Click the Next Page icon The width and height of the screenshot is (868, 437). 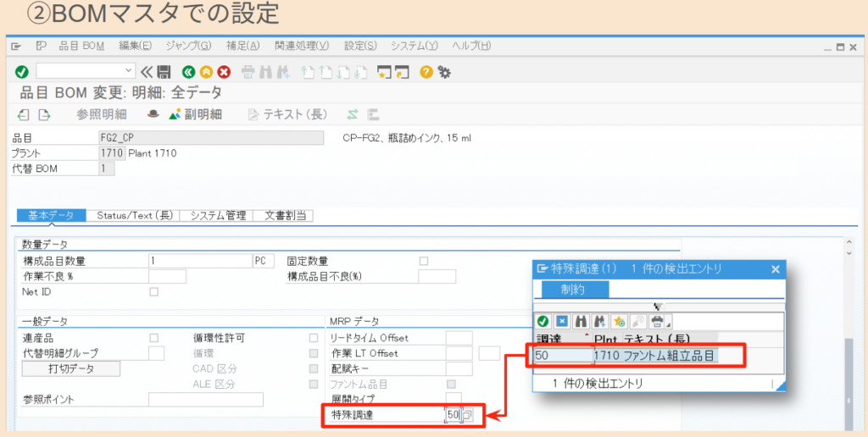click(x=343, y=71)
